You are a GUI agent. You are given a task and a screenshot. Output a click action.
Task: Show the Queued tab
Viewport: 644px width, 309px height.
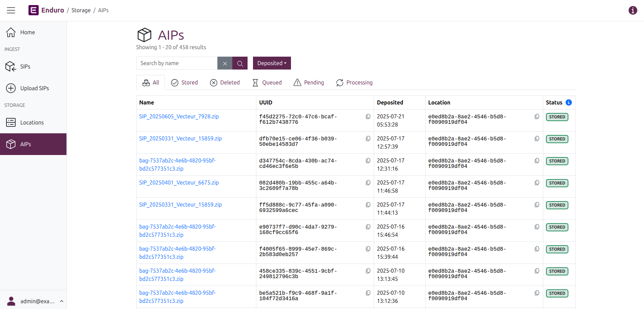point(267,82)
